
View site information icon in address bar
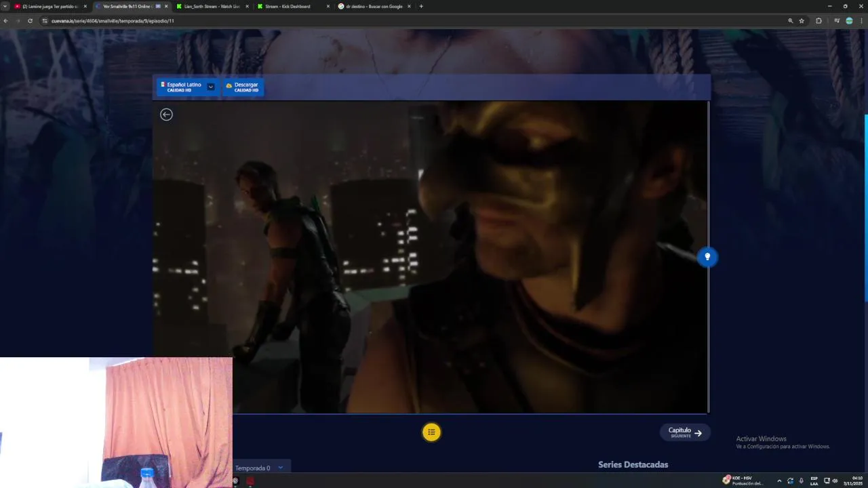click(45, 21)
